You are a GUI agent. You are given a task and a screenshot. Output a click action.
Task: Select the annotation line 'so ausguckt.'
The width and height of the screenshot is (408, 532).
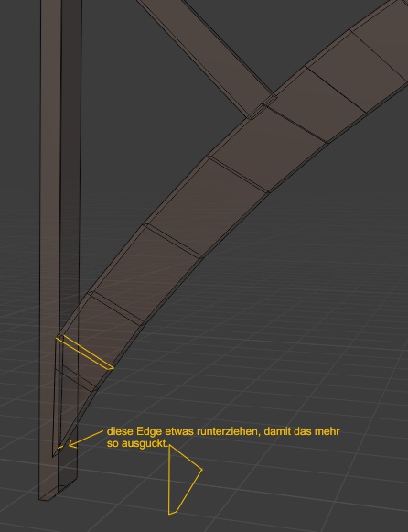[x=137, y=443]
